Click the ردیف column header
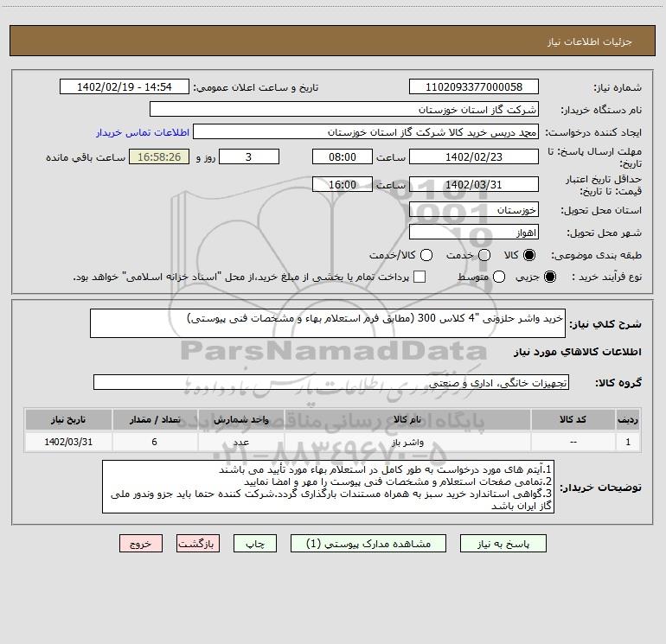 pos(628,419)
